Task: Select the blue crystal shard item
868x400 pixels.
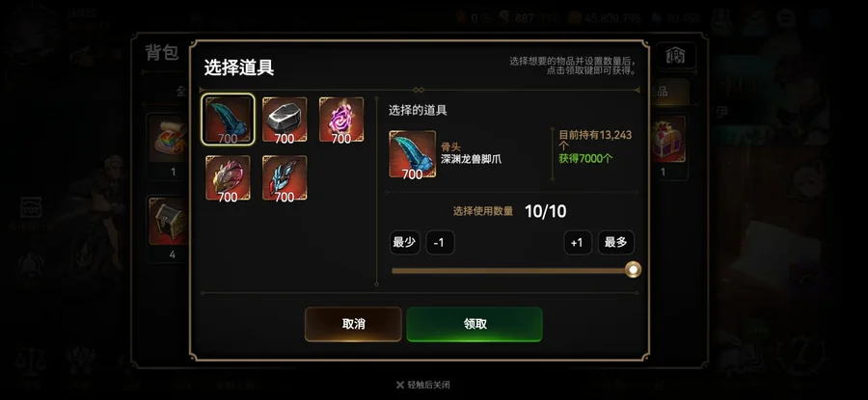Action: coord(285,177)
